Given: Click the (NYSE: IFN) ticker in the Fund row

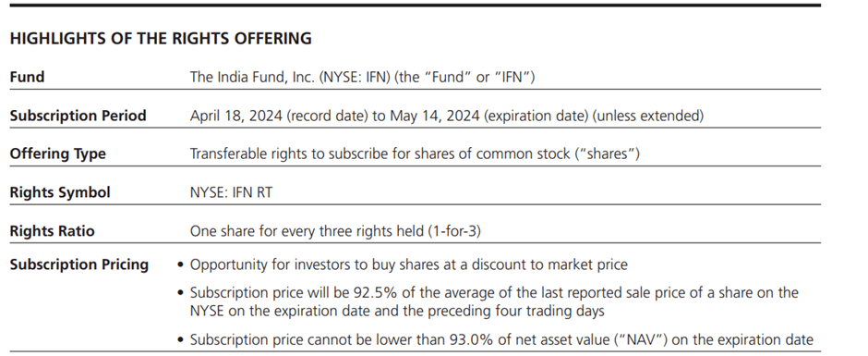Looking at the screenshot, I should (355, 77).
